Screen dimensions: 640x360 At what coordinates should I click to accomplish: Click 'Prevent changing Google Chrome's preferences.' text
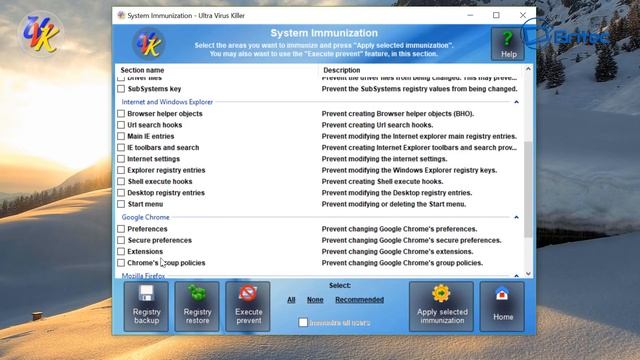[x=400, y=229]
